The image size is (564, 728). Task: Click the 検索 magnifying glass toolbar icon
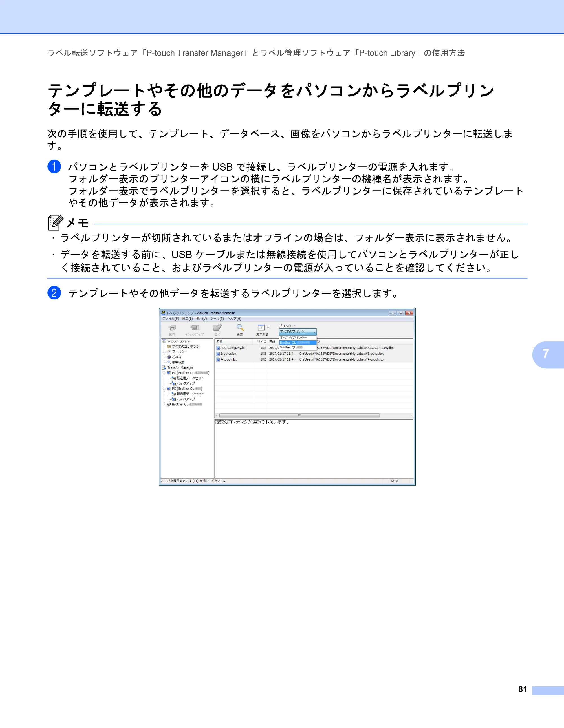click(x=240, y=328)
